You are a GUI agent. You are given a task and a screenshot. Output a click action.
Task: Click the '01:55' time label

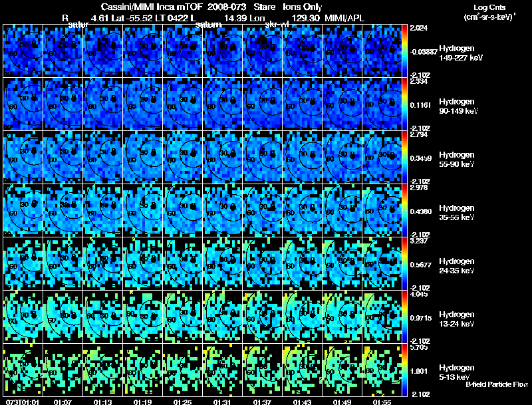click(382, 402)
